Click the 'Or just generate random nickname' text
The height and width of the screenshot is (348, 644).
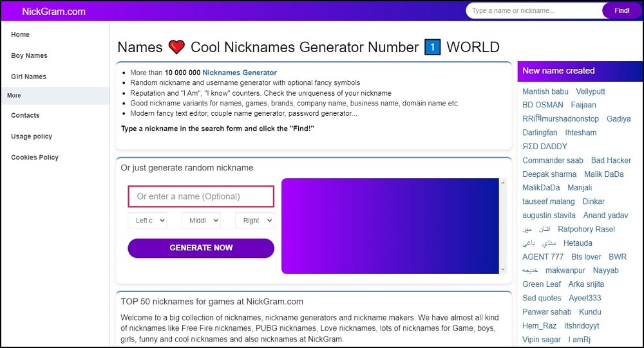[x=187, y=168]
